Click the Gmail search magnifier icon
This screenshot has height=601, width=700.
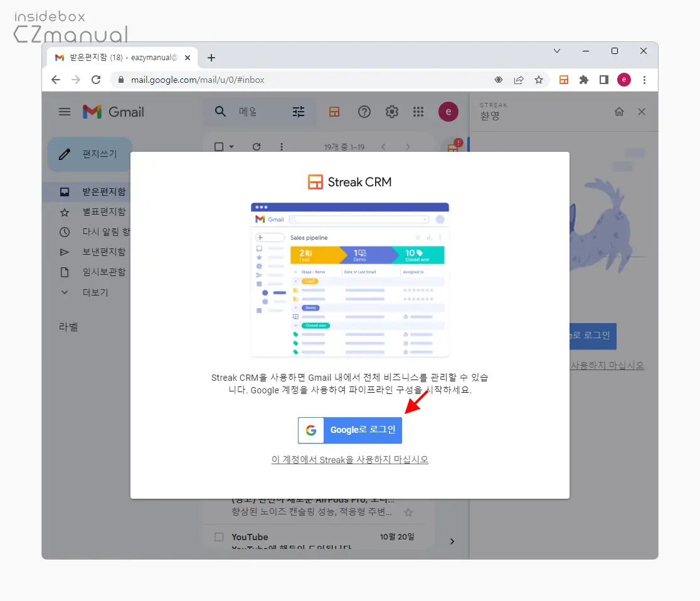point(220,112)
